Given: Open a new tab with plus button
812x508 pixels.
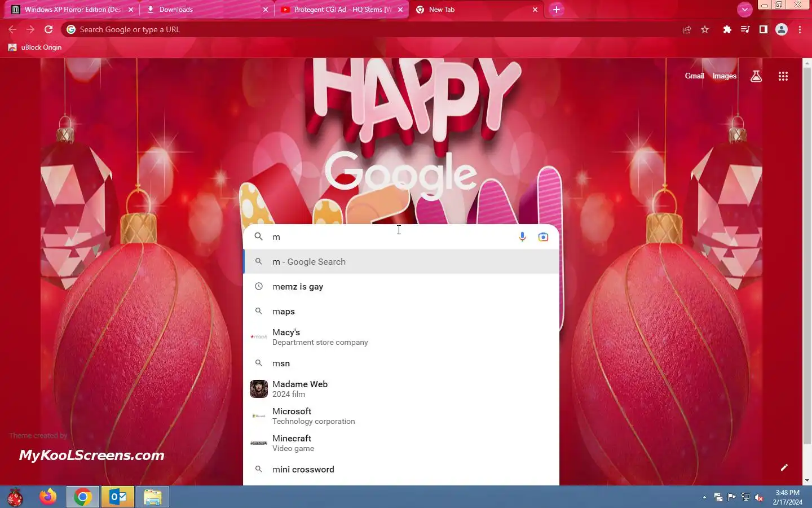Looking at the screenshot, I should pyautogui.click(x=557, y=10).
